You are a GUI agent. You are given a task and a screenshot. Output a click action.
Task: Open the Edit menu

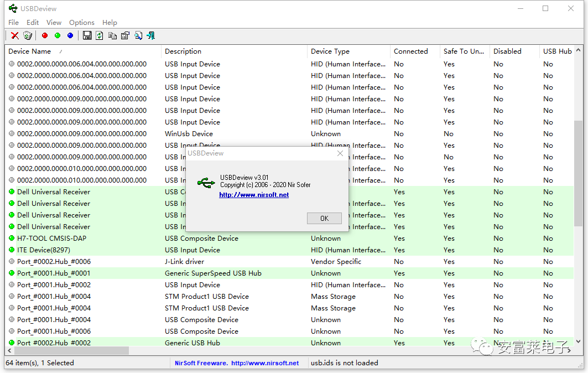tap(33, 23)
